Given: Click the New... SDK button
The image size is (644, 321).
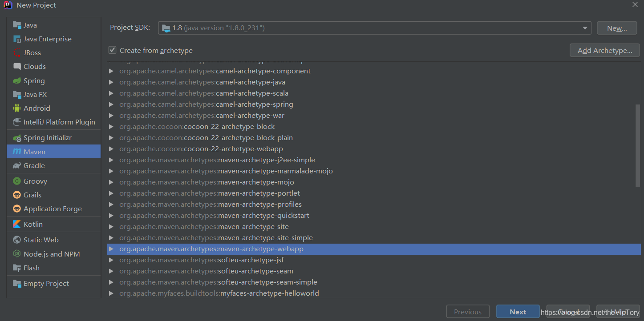Looking at the screenshot, I should (x=617, y=28).
